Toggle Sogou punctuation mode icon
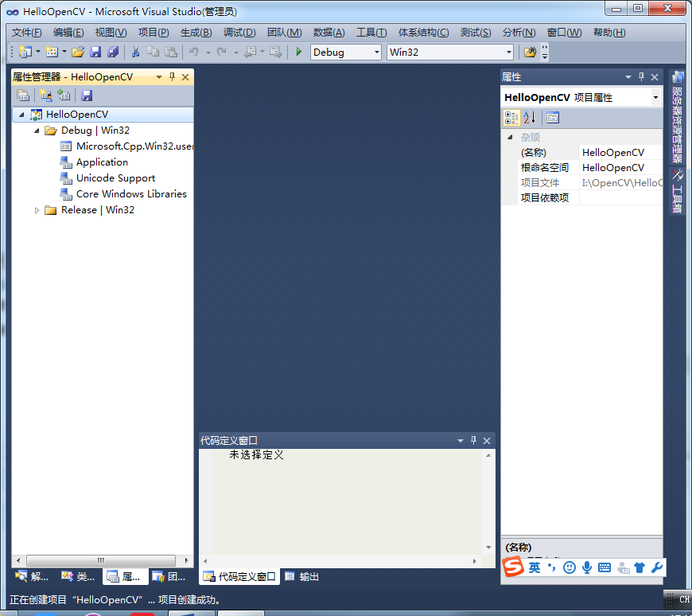692x616 pixels. [552, 568]
